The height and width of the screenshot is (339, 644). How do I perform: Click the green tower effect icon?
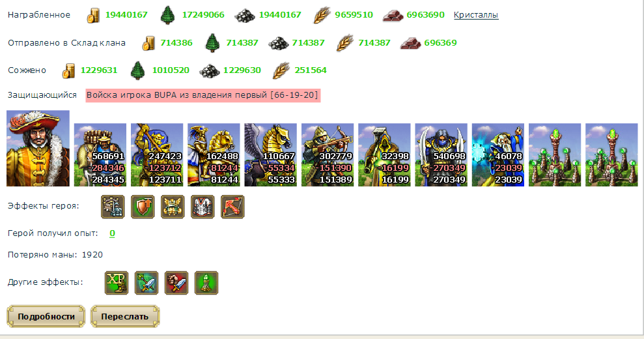coord(206,283)
